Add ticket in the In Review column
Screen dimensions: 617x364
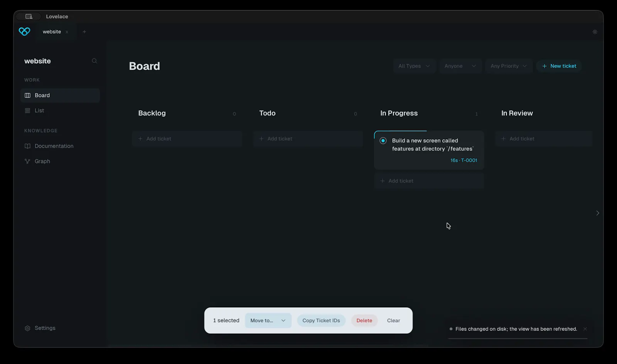544,139
